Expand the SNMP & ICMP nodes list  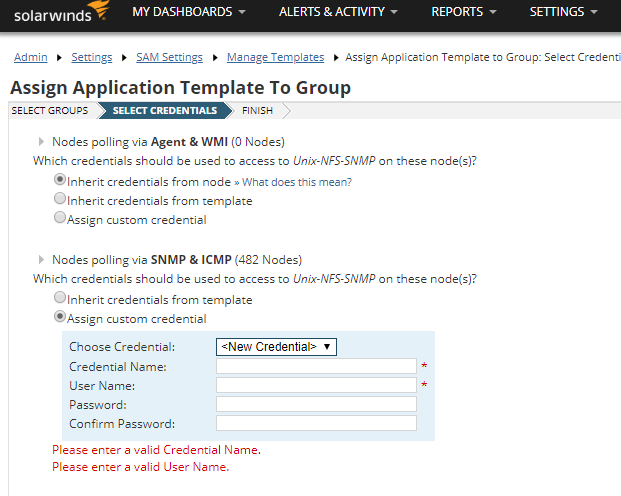pos(41,259)
